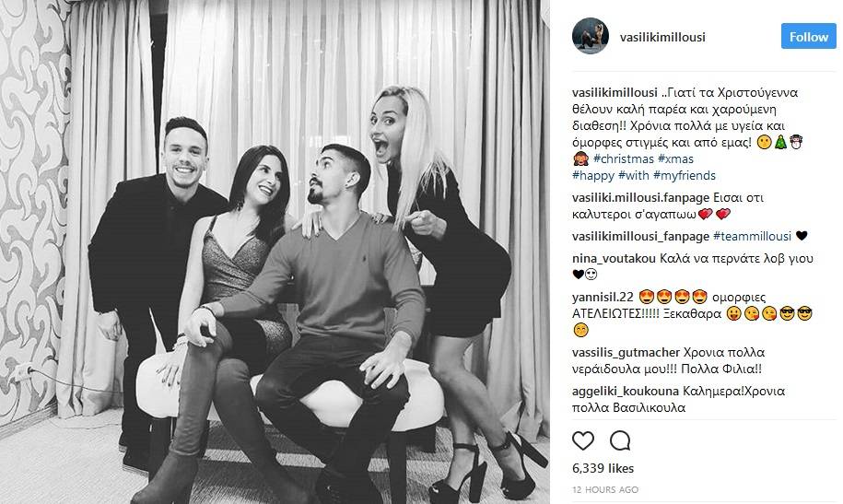Open yannisil.22 commenter profile
Screen dimensions: 843x504
tap(603, 297)
